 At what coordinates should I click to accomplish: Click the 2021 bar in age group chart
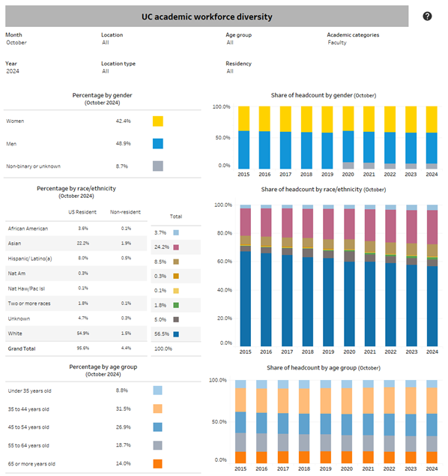pos(368,422)
